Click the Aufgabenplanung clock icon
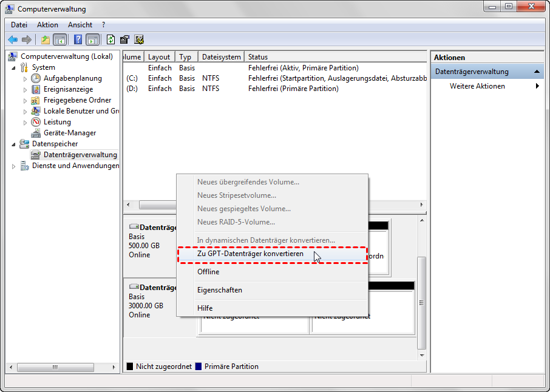 coord(36,78)
